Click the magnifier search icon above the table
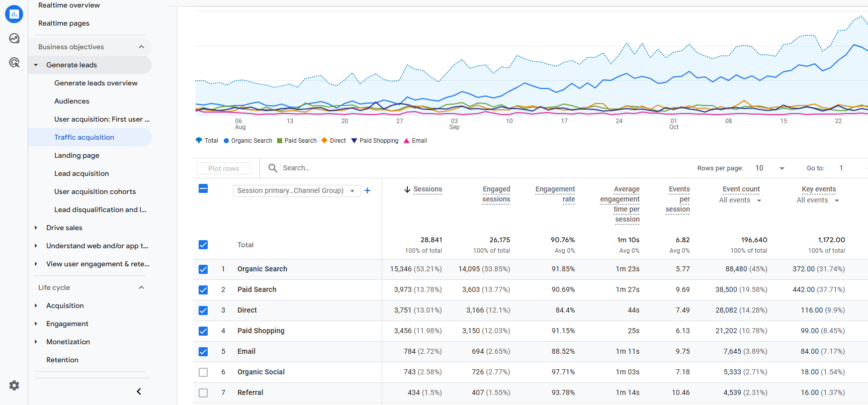Image resolution: width=868 pixels, height=405 pixels. coord(273,168)
